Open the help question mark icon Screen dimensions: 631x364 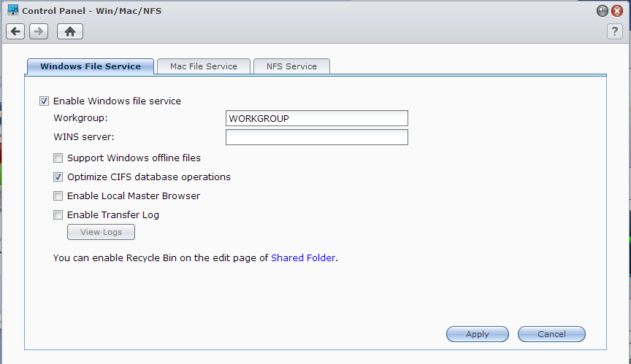pos(614,31)
